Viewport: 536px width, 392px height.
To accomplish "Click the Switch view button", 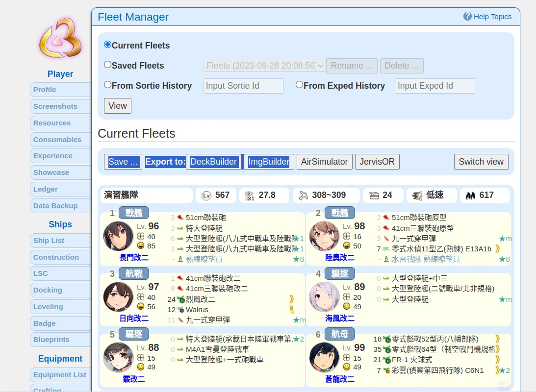I will tap(481, 162).
